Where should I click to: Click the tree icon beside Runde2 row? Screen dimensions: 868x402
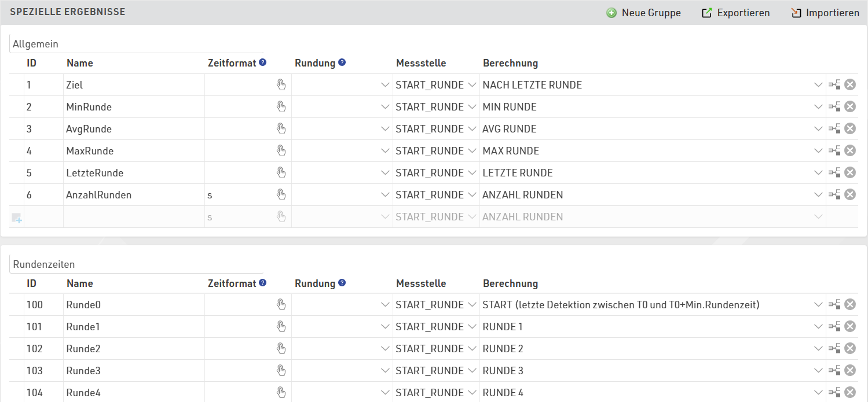(x=834, y=349)
